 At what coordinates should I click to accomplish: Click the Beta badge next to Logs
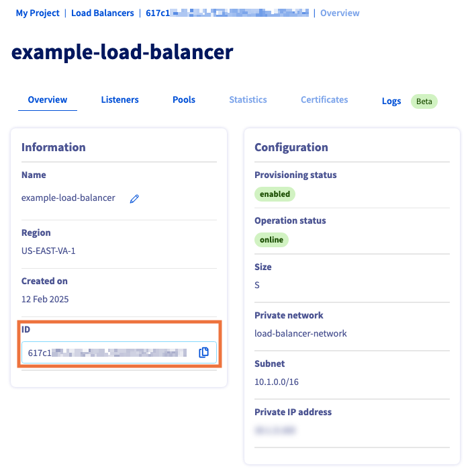click(424, 101)
